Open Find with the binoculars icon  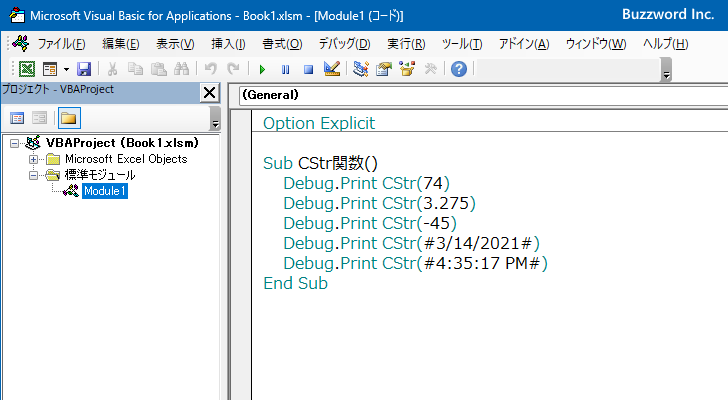182,69
